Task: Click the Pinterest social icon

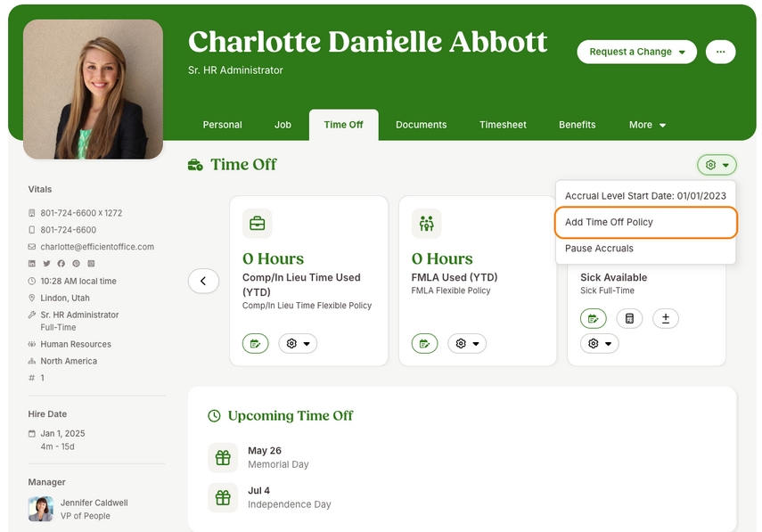Action: [77, 264]
